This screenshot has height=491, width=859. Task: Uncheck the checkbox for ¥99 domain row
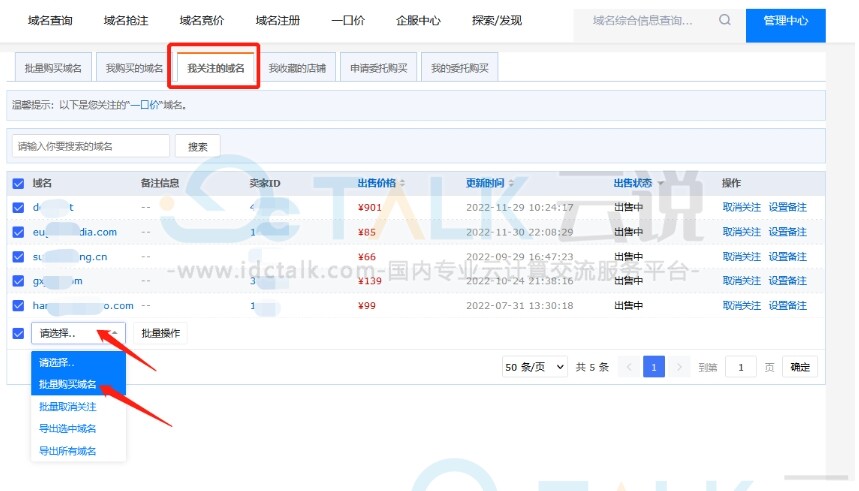(x=18, y=306)
